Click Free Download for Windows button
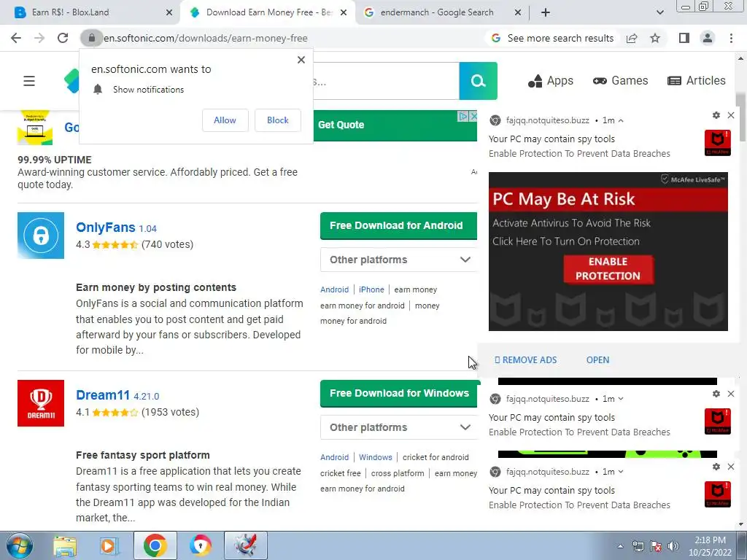This screenshot has height=560, width=747. [x=399, y=393]
